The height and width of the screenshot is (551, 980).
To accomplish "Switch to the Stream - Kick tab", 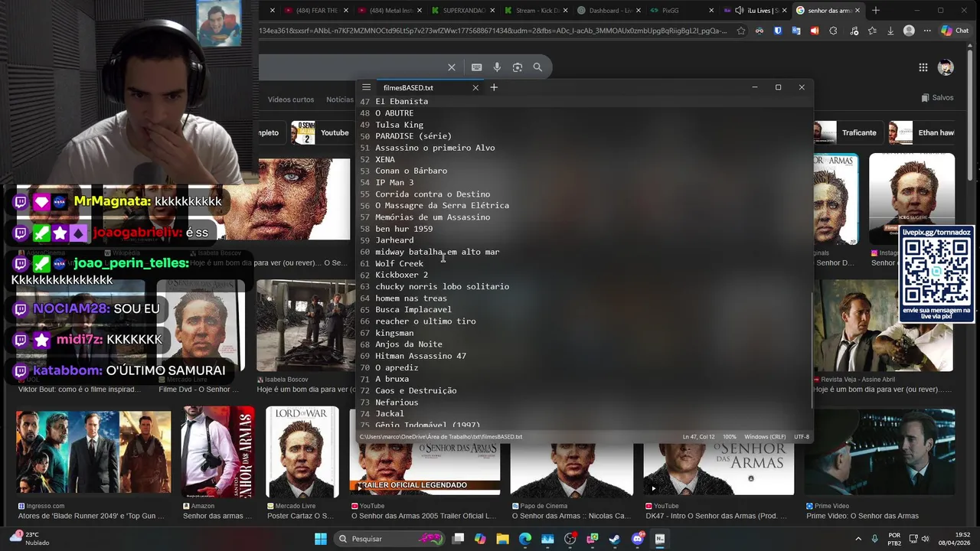I will point(536,11).
